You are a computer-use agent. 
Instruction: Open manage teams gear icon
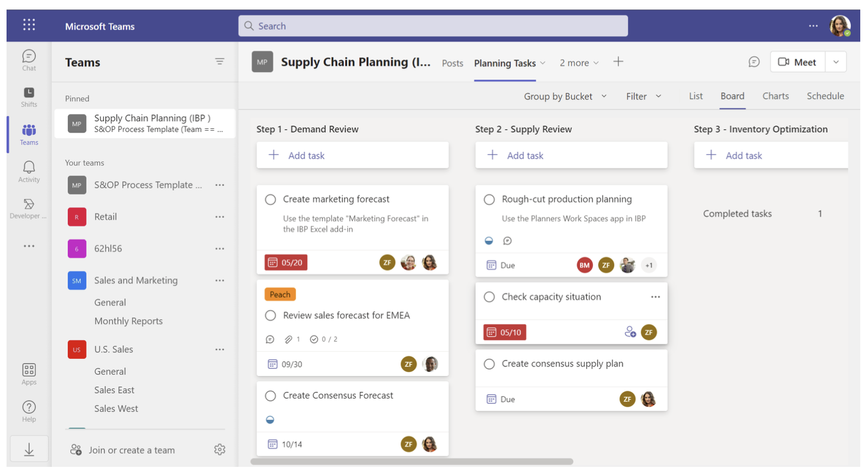pos(220,450)
